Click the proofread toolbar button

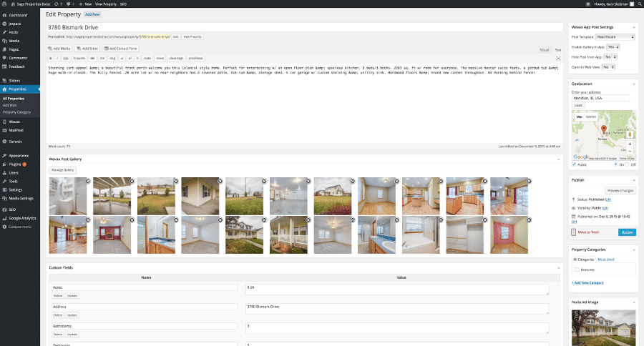195,59
